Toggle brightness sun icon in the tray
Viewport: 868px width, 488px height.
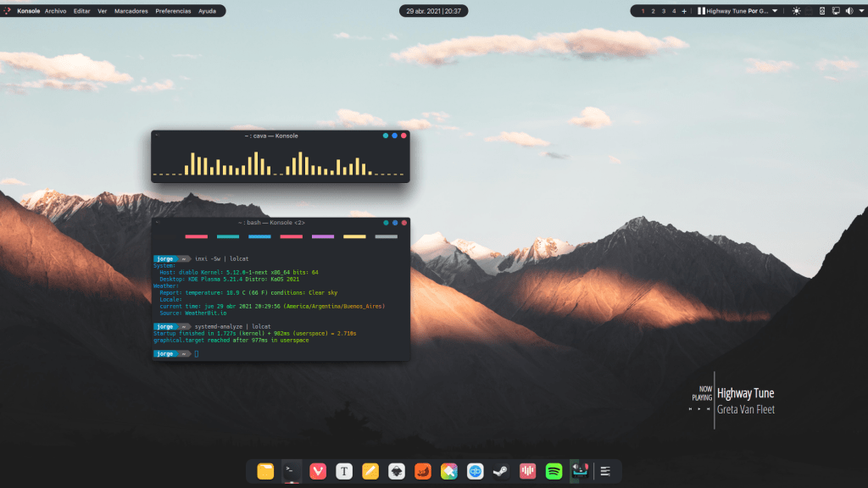[796, 11]
